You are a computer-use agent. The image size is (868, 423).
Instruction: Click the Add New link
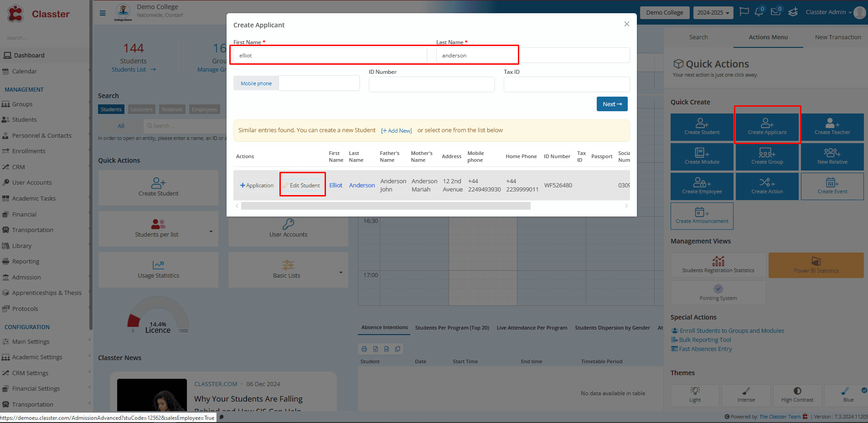(x=396, y=131)
